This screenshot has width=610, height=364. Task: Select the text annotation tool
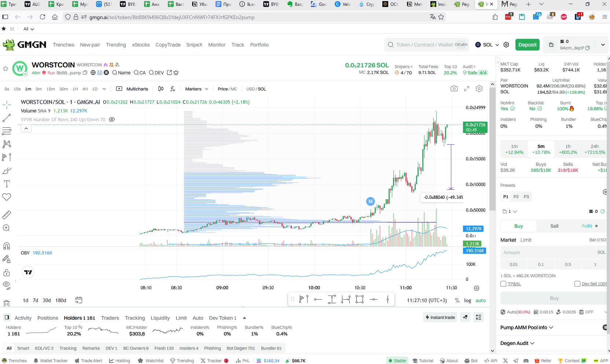click(x=7, y=184)
